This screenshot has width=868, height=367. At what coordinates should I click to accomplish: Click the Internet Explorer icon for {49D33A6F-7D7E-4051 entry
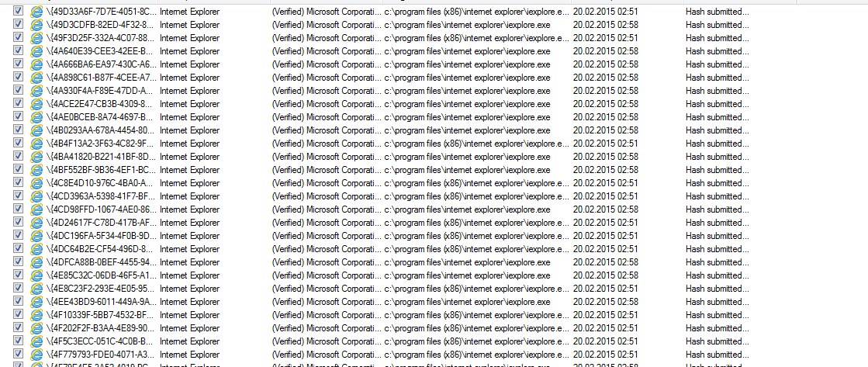(36, 12)
